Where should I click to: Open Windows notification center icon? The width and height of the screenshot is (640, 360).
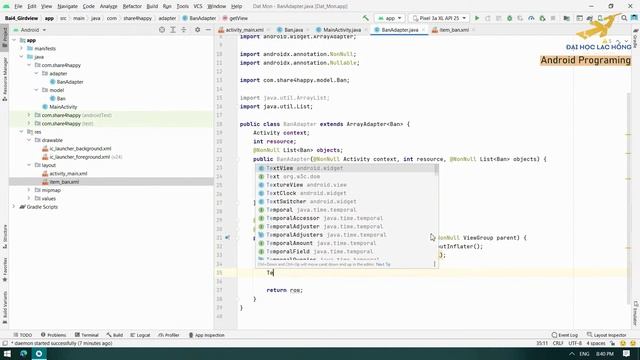click(x=627, y=353)
